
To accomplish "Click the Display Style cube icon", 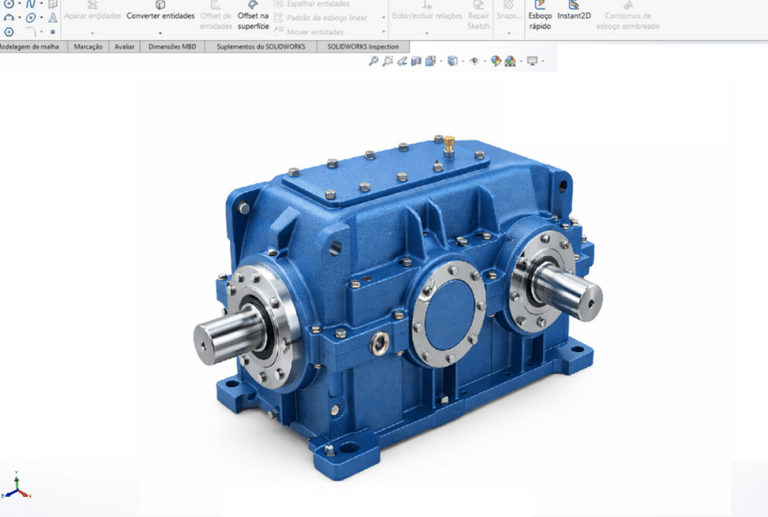I will click(453, 61).
